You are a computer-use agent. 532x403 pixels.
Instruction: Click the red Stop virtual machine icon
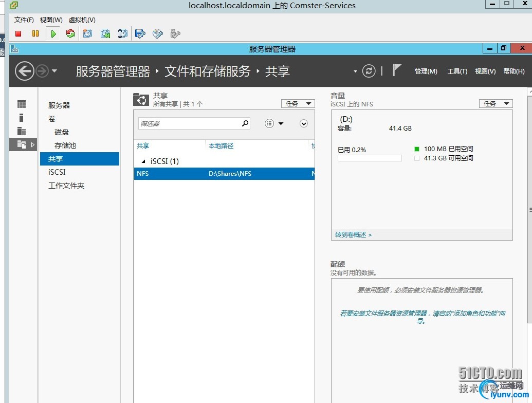(x=19, y=33)
